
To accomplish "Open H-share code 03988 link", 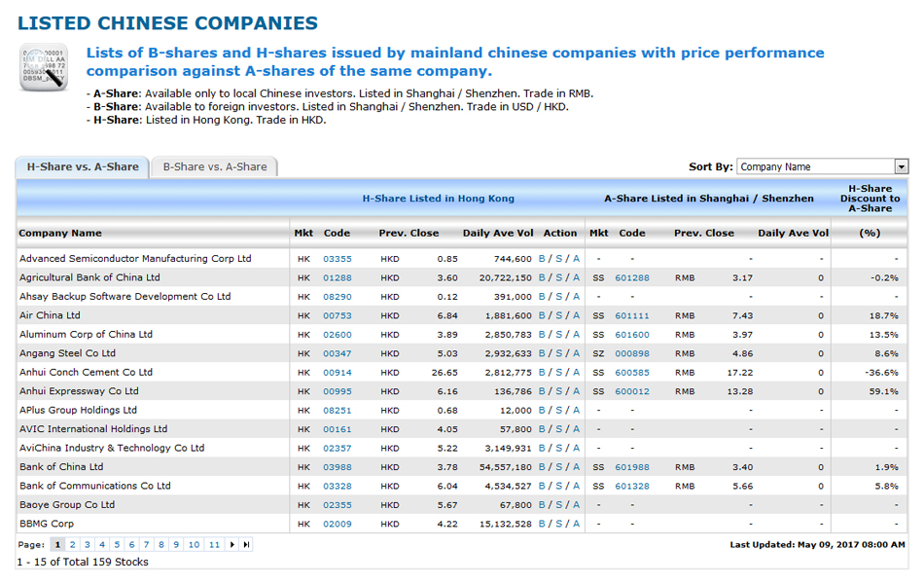I will [x=338, y=466].
